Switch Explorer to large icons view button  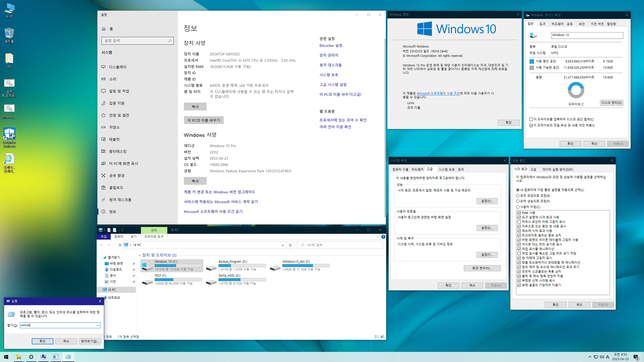382,337
